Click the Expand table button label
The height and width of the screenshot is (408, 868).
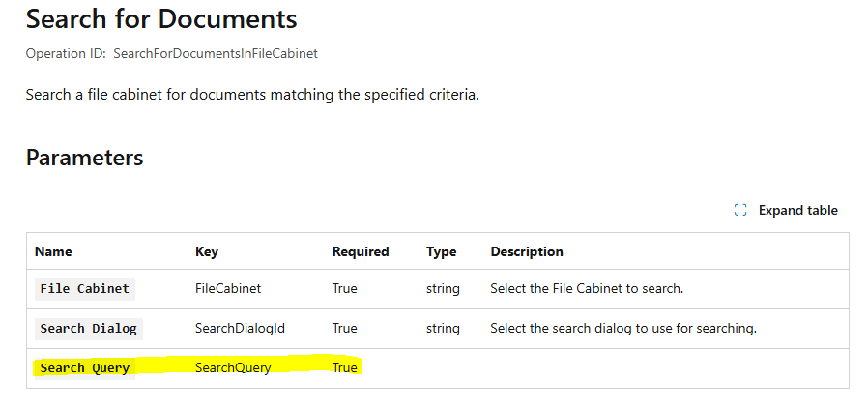797,210
